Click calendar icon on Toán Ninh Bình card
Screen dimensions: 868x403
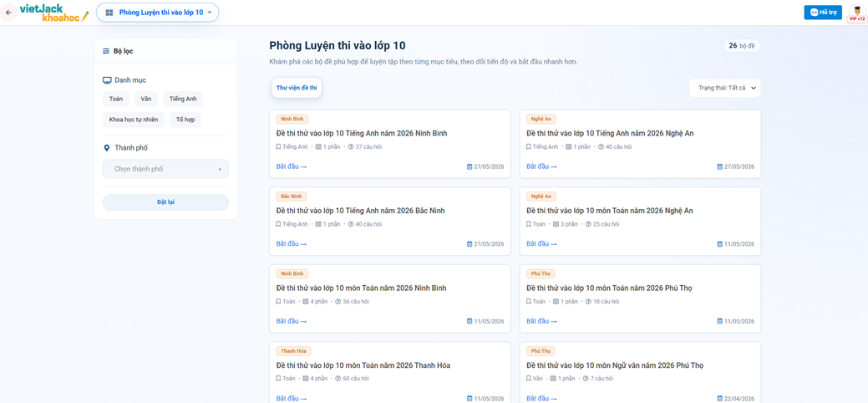[x=470, y=322]
